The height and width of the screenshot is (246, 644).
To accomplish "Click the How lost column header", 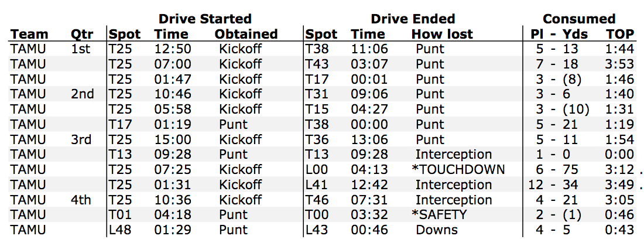I will pos(443,33).
